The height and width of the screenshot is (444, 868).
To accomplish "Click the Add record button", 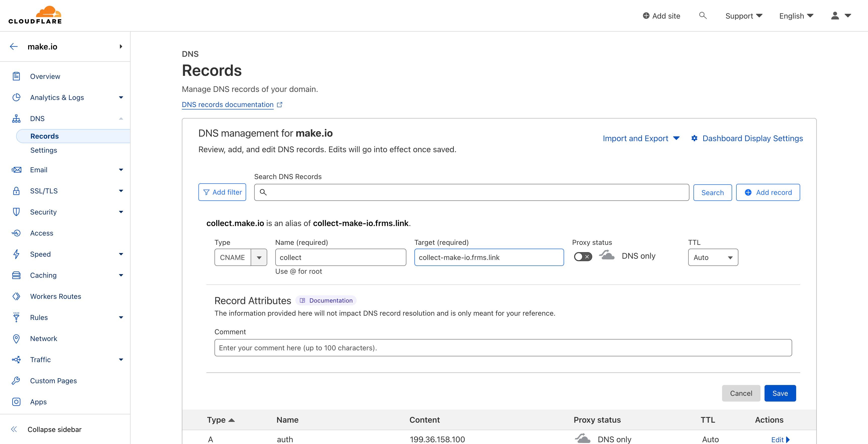I will click(x=768, y=192).
